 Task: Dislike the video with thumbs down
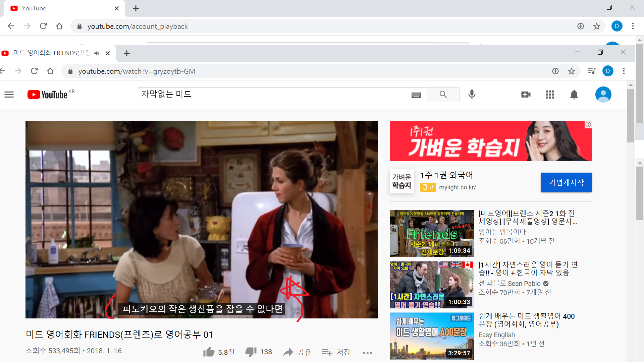(251, 352)
